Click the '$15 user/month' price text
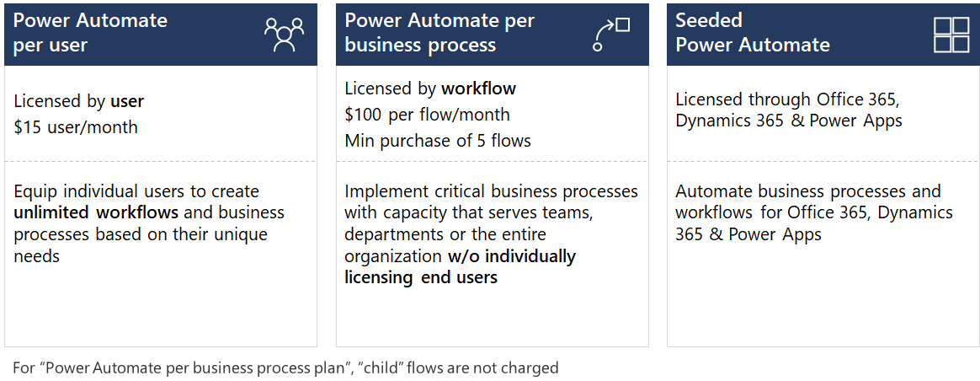 (x=76, y=127)
